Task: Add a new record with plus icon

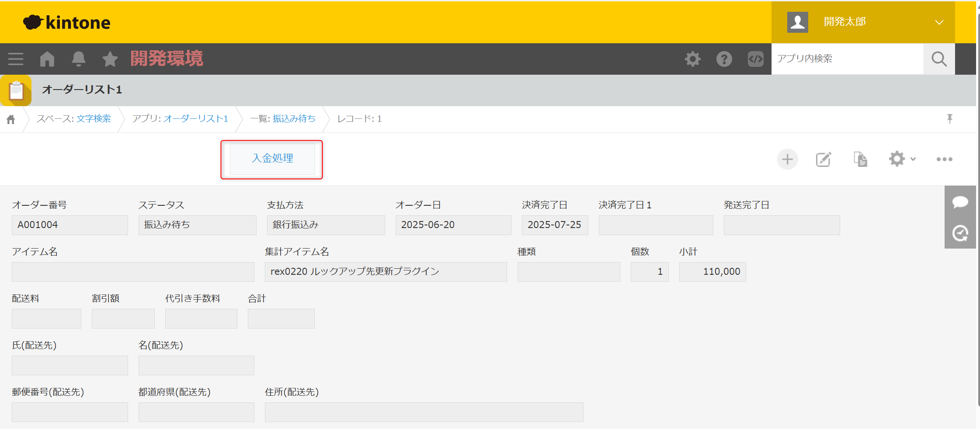Action: point(787,159)
